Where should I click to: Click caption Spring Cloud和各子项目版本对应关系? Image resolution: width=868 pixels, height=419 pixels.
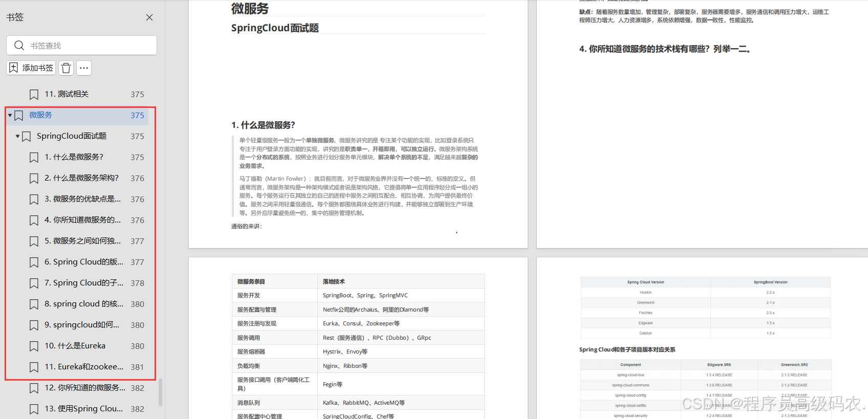(627, 349)
